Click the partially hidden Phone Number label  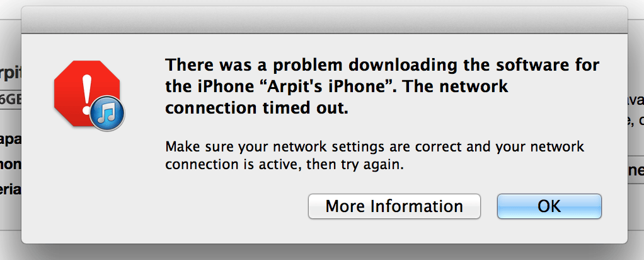click(11, 165)
